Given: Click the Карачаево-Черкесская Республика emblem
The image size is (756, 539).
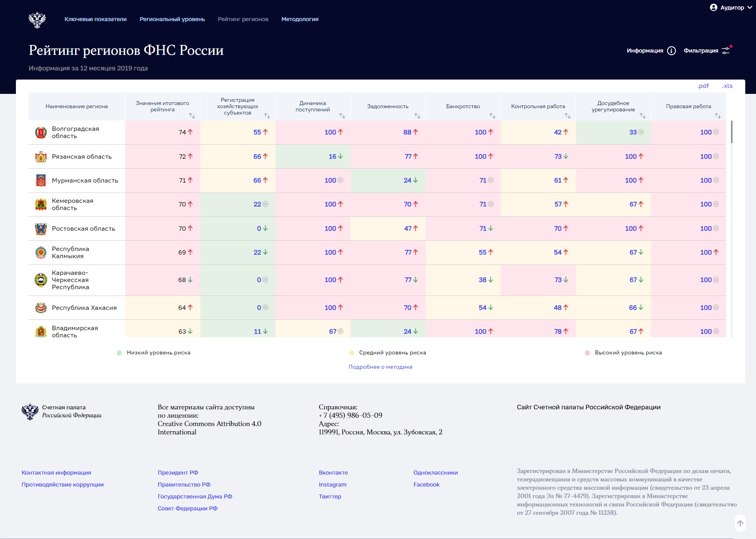Looking at the screenshot, I should click(x=41, y=280).
